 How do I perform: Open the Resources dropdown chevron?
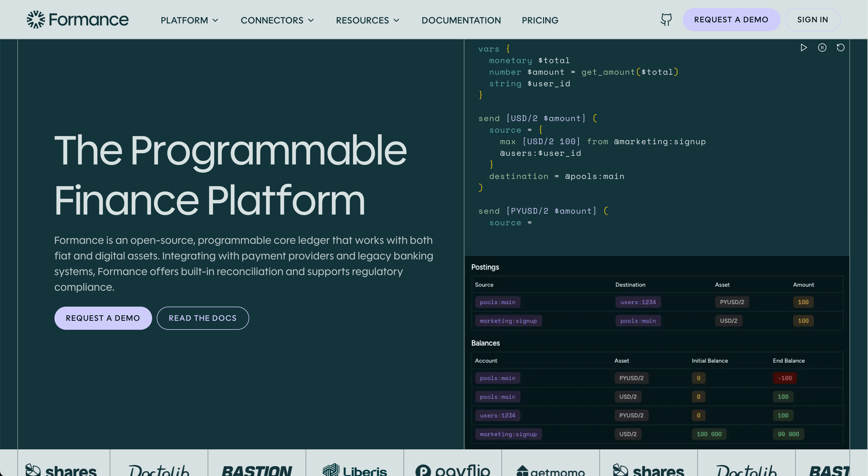click(397, 20)
